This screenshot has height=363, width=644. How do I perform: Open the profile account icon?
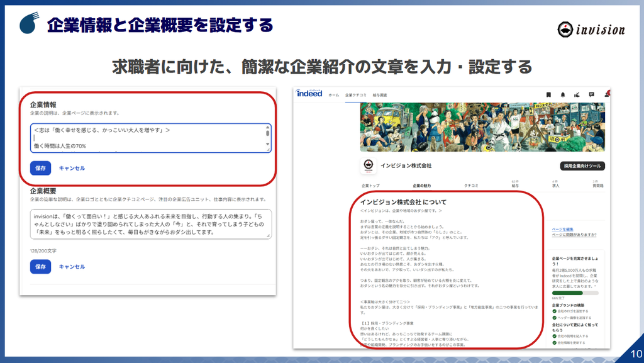[607, 94]
